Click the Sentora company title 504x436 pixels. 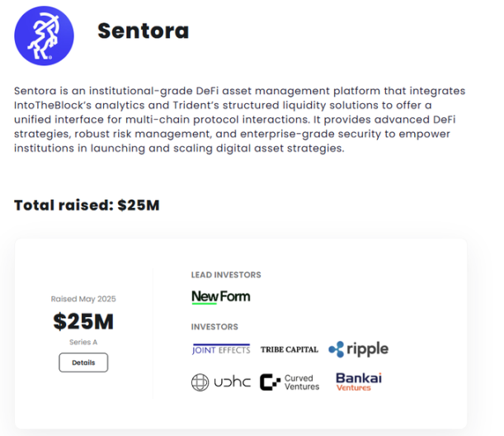point(144,31)
